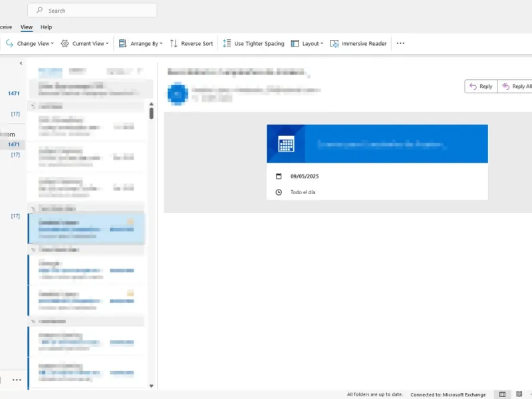Open the Change View dropdown
Viewport: 532px width, 399px height.
tap(30, 43)
